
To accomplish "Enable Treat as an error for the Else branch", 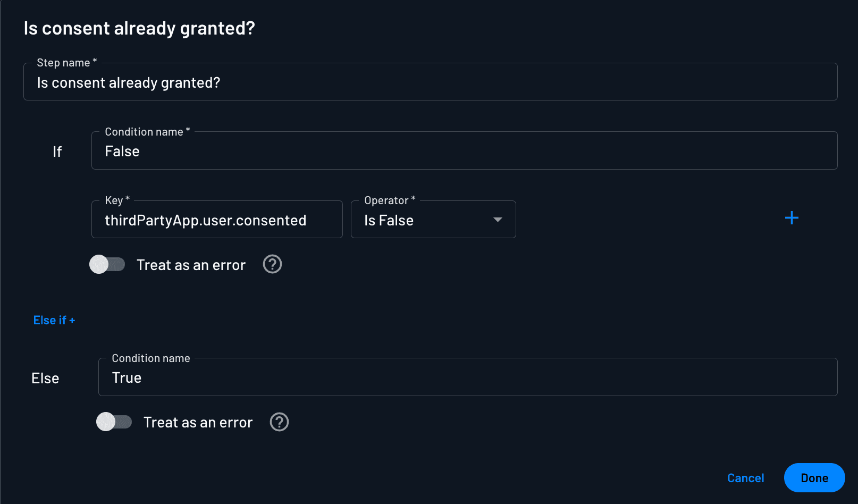I will [x=114, y=422].
